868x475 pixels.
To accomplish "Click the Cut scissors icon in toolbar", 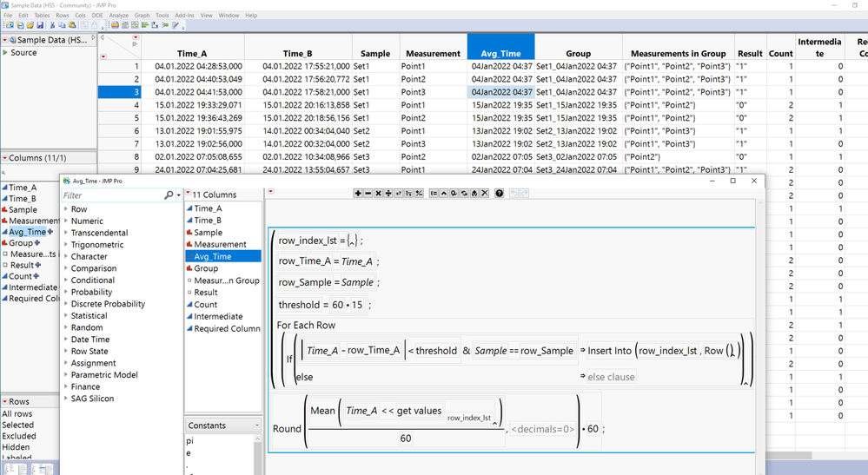I will pos(54,25).
